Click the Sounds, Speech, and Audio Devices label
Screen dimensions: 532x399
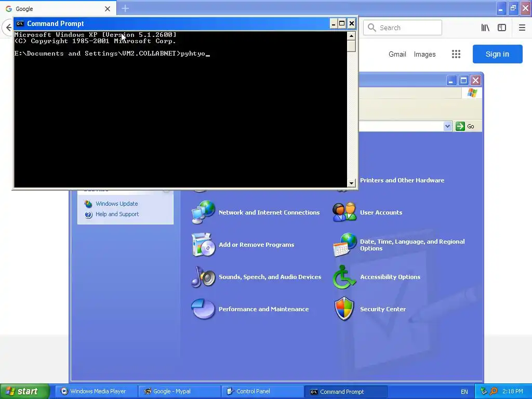270,277
